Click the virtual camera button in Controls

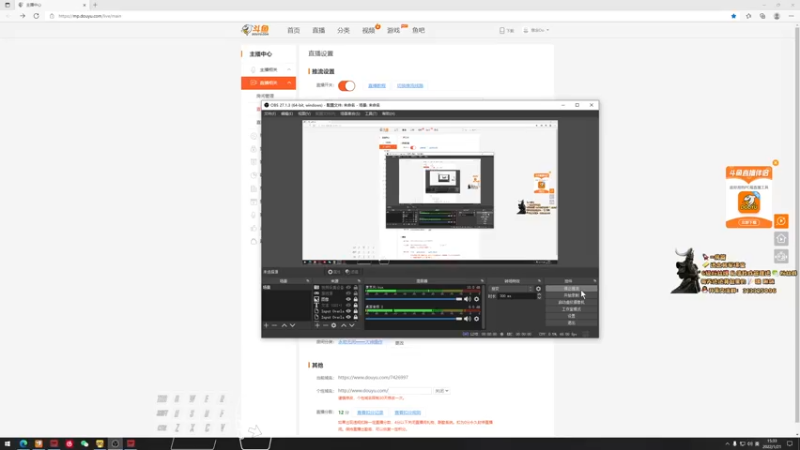point(571,303)
